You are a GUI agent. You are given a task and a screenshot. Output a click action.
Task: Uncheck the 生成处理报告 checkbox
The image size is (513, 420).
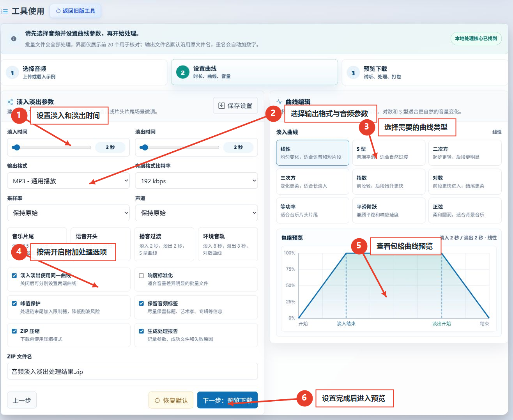coord(142,331)
